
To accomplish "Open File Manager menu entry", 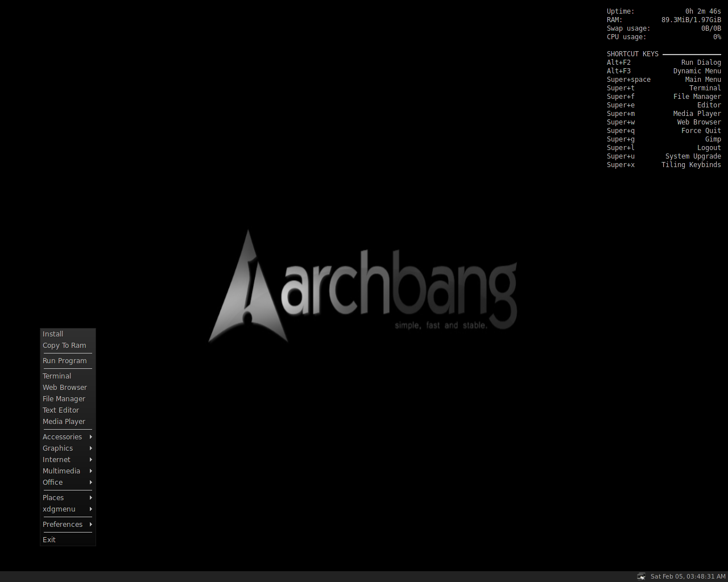I will (x=68, y=399).
